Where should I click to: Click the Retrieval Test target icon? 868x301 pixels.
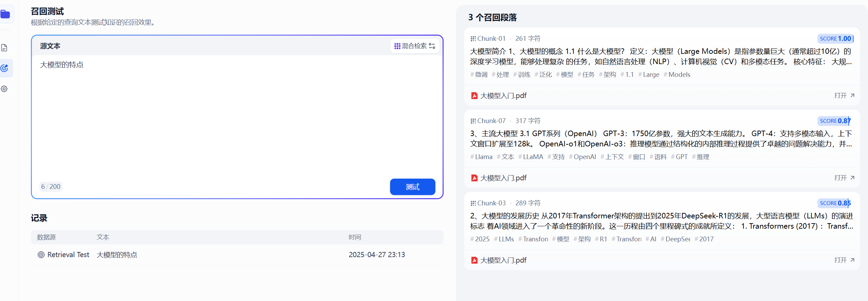click(x=41, y=255)
